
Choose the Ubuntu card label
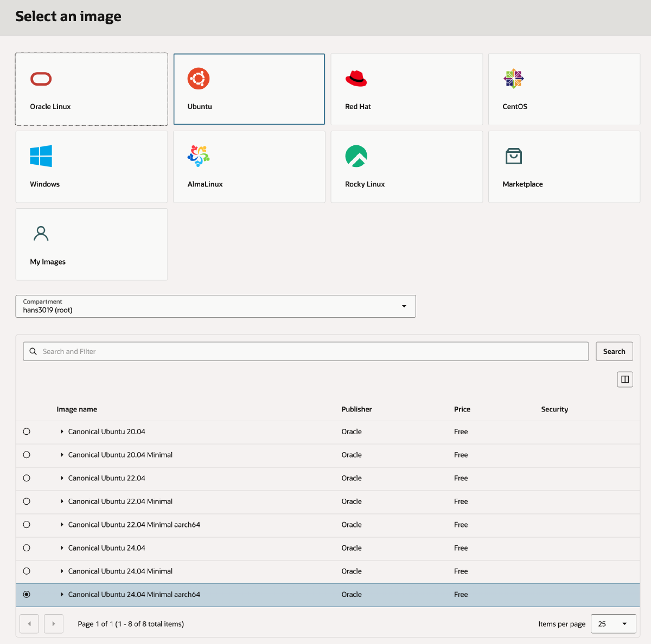point(200,107)
